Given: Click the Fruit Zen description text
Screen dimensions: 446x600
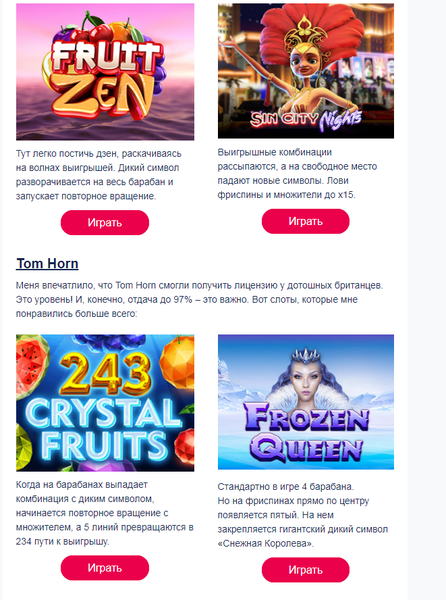Looking at the screenshot, I should 99,175.
